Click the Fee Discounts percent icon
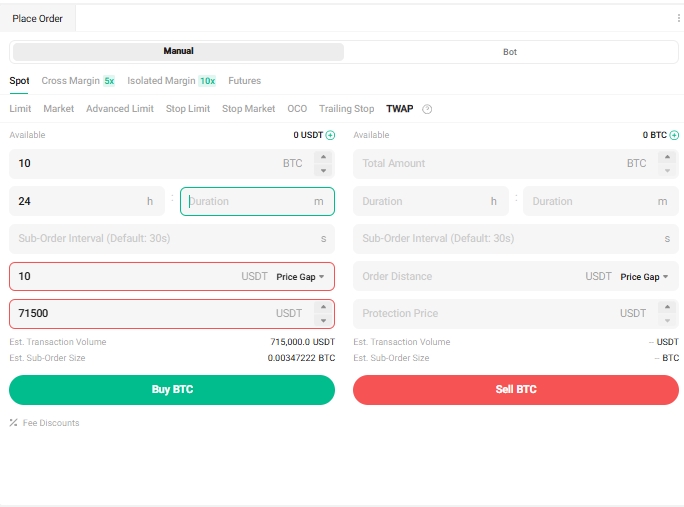This screenshot has width=684, height=507. point(14,423)
